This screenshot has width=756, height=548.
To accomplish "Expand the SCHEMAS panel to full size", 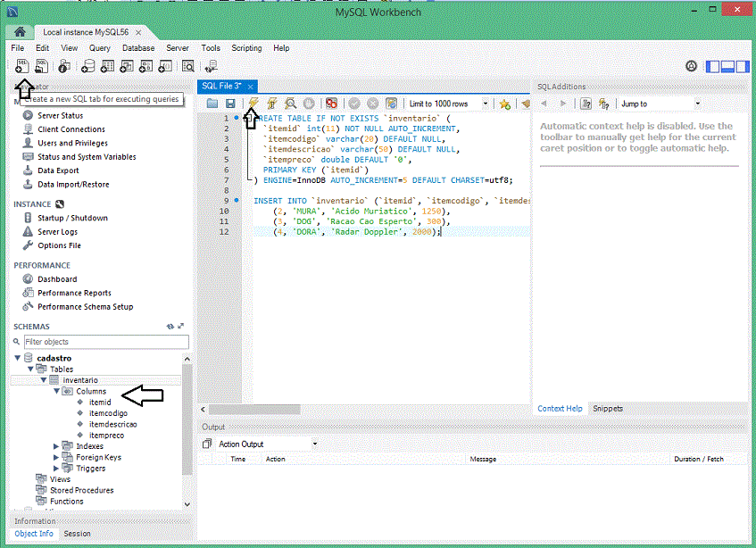I will pyautogui.click(x=181, y=327).
